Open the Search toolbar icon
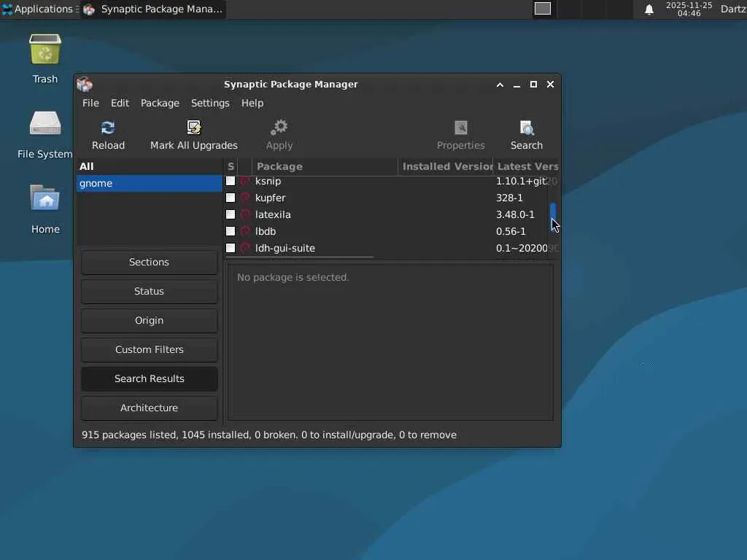The width and height of the screenshot is (747, 560). 527,128
